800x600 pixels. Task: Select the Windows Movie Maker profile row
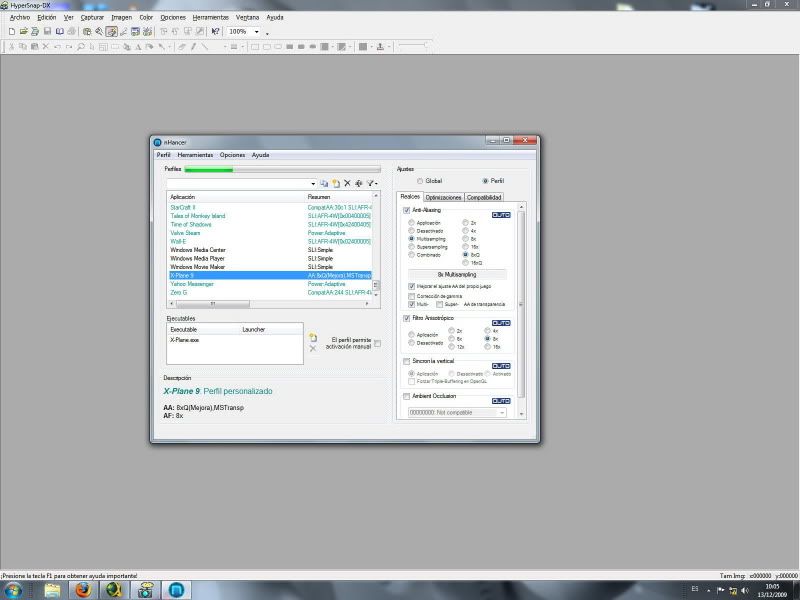tap(270, 267)
